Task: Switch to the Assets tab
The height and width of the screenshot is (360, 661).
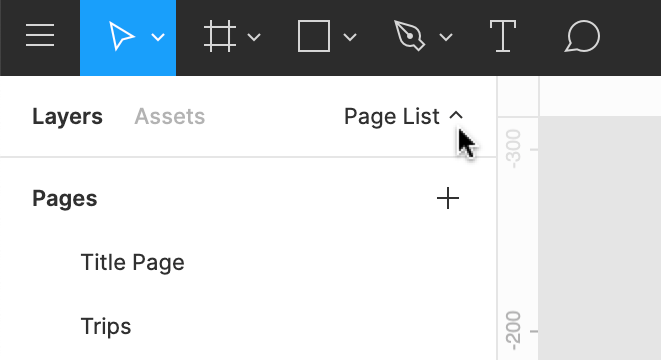Action: click(169, 117)
